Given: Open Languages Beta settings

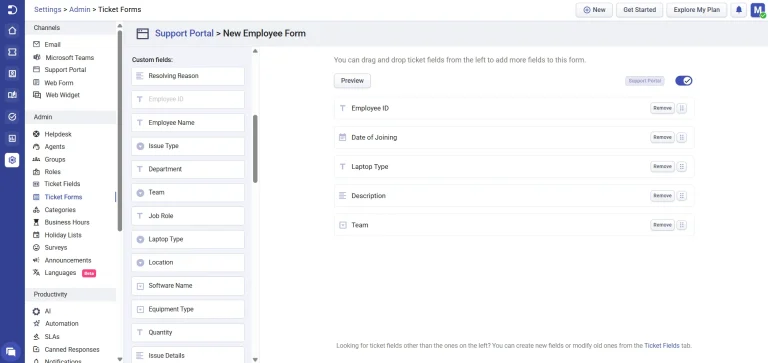Looking at the screenshot, I should point(60,273).
